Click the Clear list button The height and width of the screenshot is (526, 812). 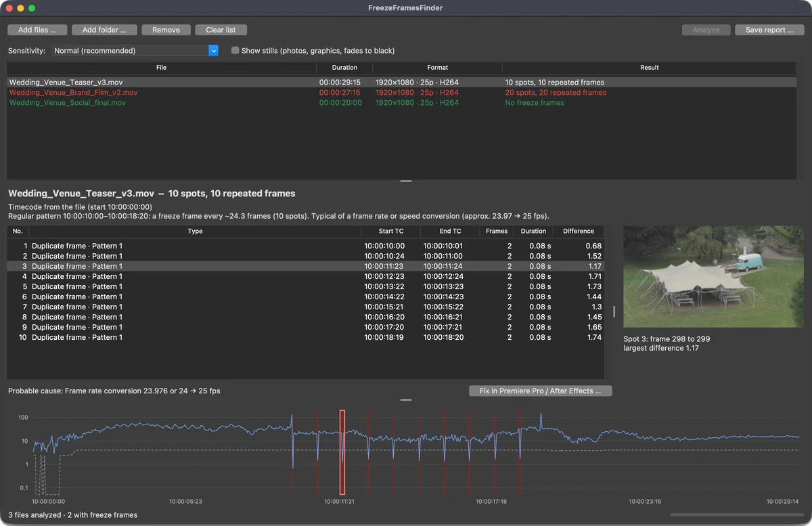(x=221, y=30)
